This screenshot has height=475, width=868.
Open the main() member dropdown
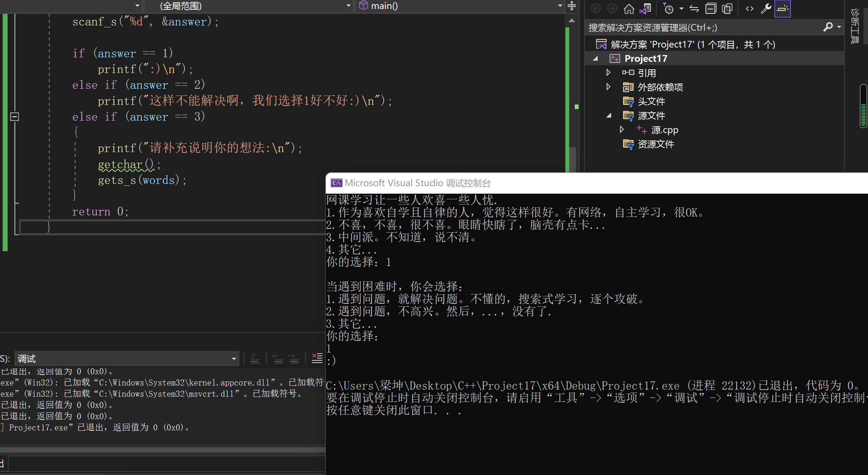point(560,6)
